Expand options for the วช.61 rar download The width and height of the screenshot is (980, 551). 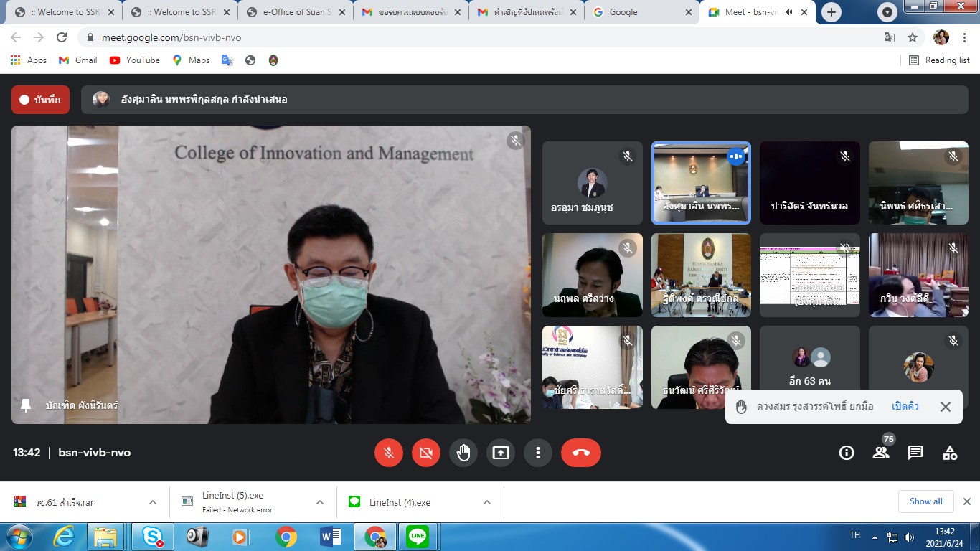[x=153, y=502]
